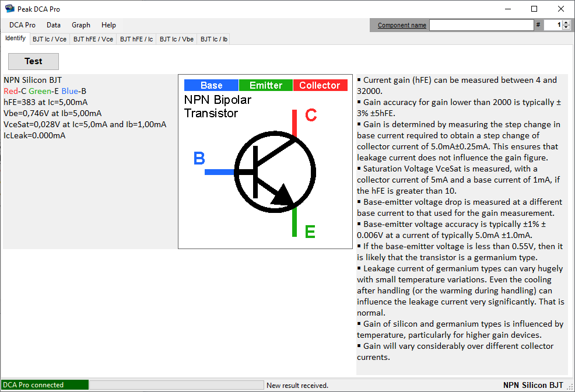Viewport: 575px width, 392px height.
Task: Focus the Component name input field
Action: click(482, 25)
